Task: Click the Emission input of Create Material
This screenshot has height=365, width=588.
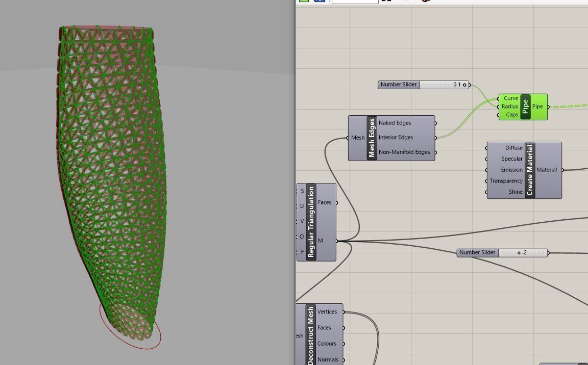Action: click(x=511, y=170)
